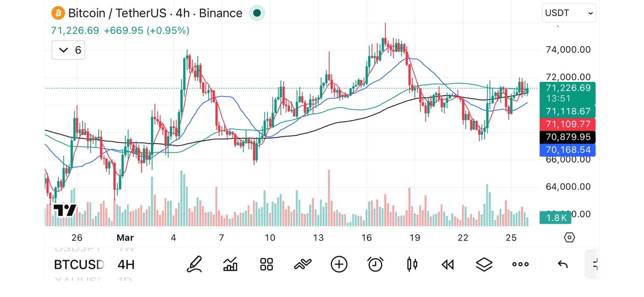Start bar replay rewind icon
The image size is (644, 297).
[x=448, y=264]
